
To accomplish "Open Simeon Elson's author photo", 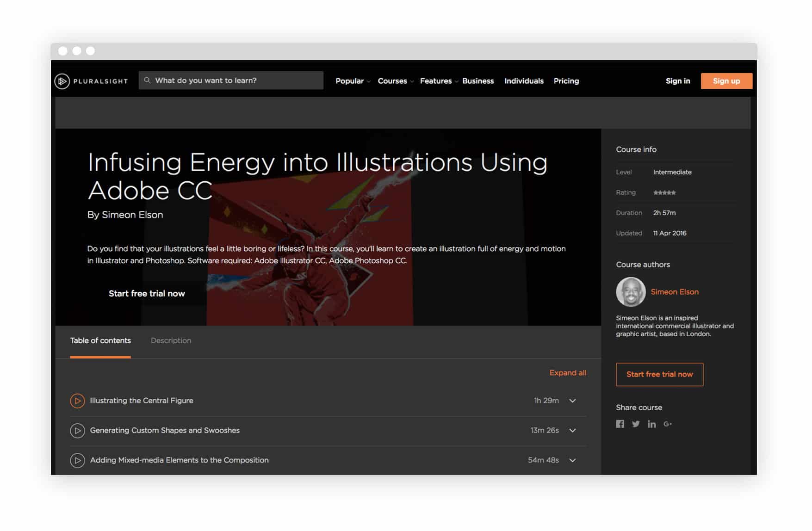I will [631, 292].
